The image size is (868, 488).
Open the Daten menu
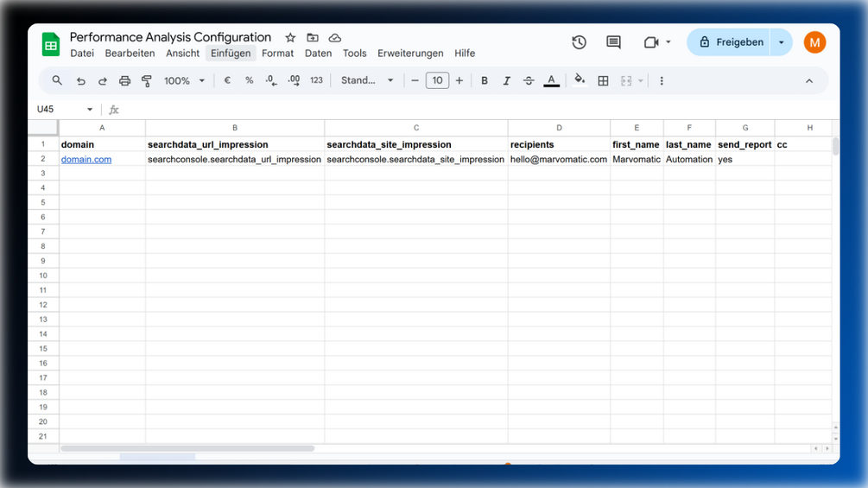tap(319, 53)
